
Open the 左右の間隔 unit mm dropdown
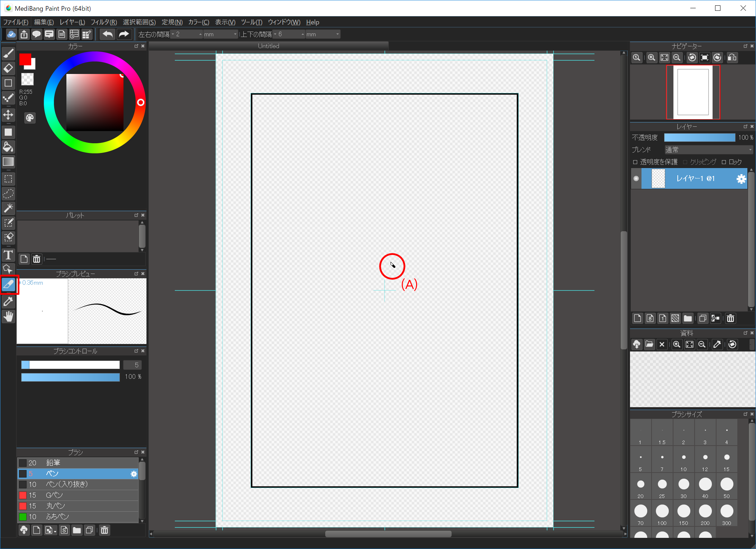[x=220, y=34]
